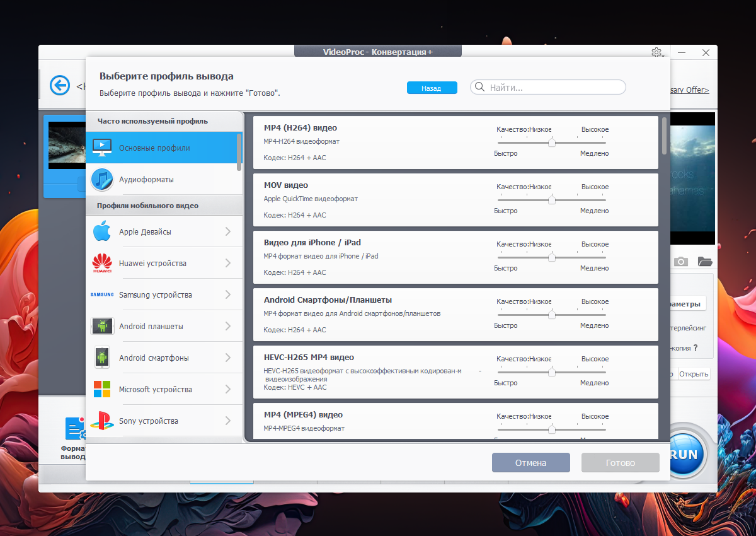Click the music note Аудиоформаты icon
Image resolution: width=756 pixels, height=536 pixels.
point(102,180)
